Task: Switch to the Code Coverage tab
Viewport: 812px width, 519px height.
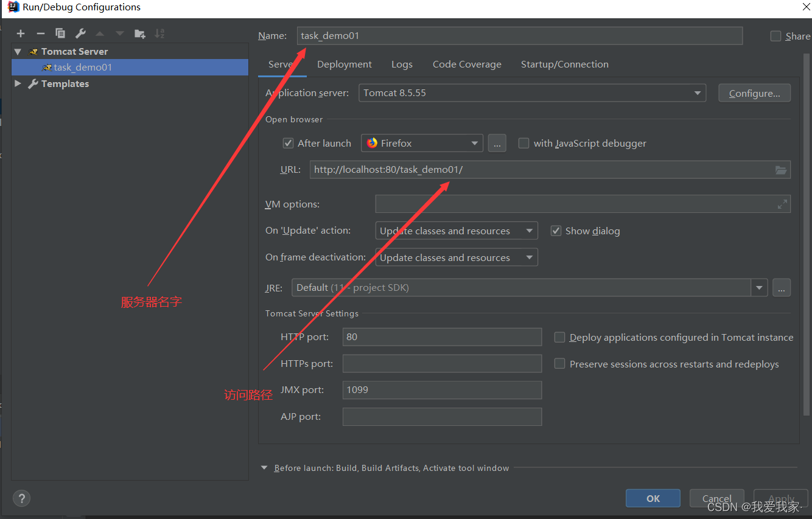Action: coord(467,64)
